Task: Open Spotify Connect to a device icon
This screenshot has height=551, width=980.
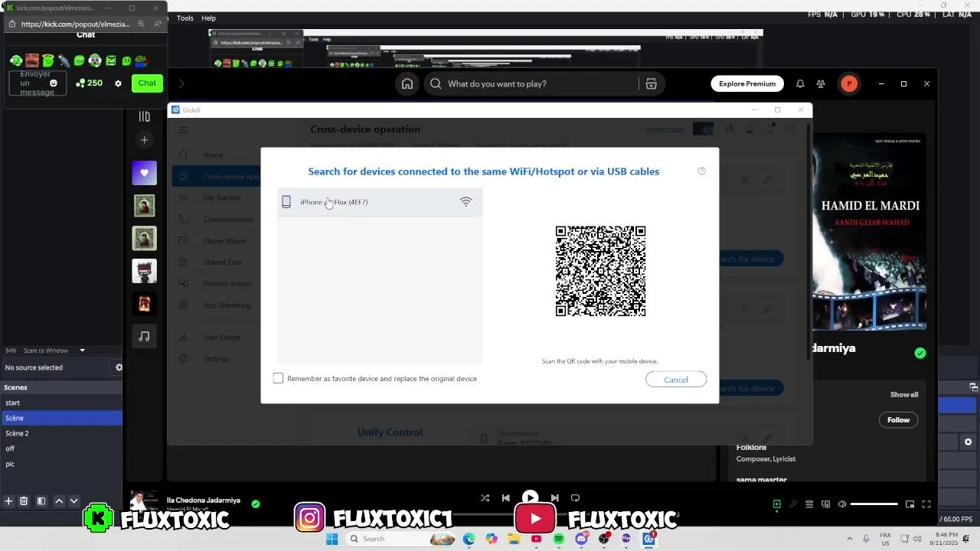Action: (x=825, y=504)
